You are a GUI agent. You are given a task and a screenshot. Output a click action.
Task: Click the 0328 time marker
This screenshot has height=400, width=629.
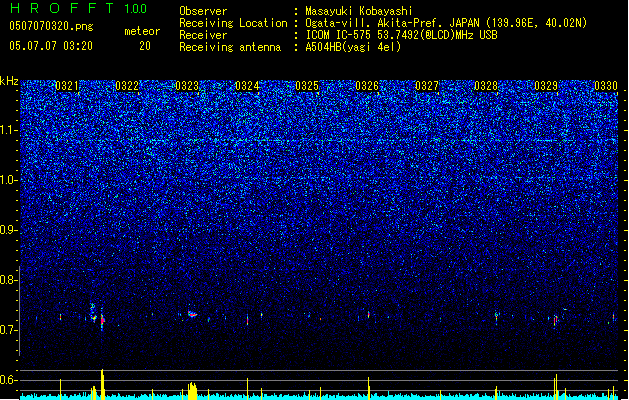[x=486, y=86]
